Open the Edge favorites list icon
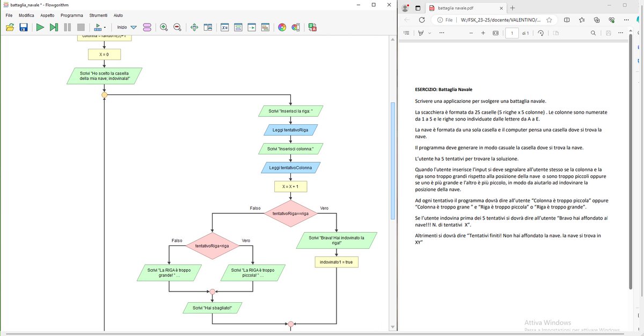The width and height of the screenshot is (644, 336). pos(582,20)
